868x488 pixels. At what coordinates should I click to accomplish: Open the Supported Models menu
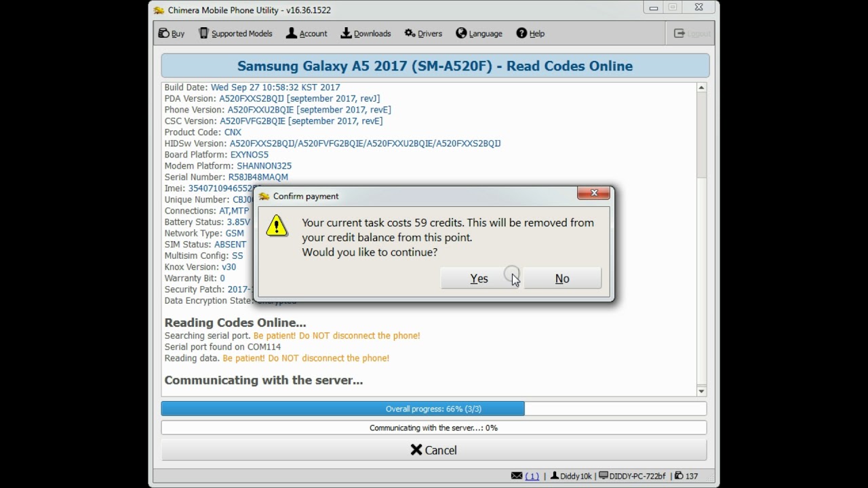click(236, 33)
